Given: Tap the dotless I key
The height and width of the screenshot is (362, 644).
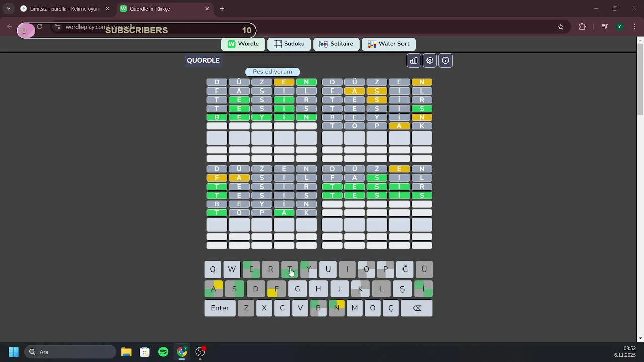Looking at the screenshot, I should [347, 269].
